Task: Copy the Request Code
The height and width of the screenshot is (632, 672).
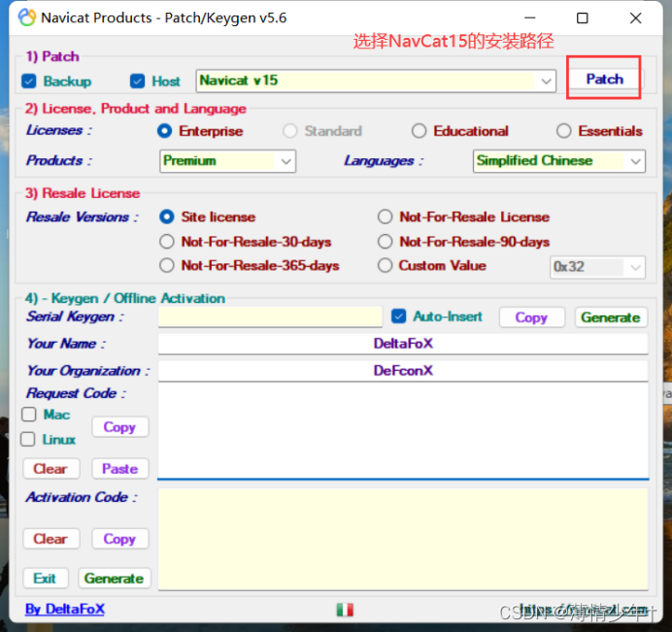Action: (x=120, y=427)
